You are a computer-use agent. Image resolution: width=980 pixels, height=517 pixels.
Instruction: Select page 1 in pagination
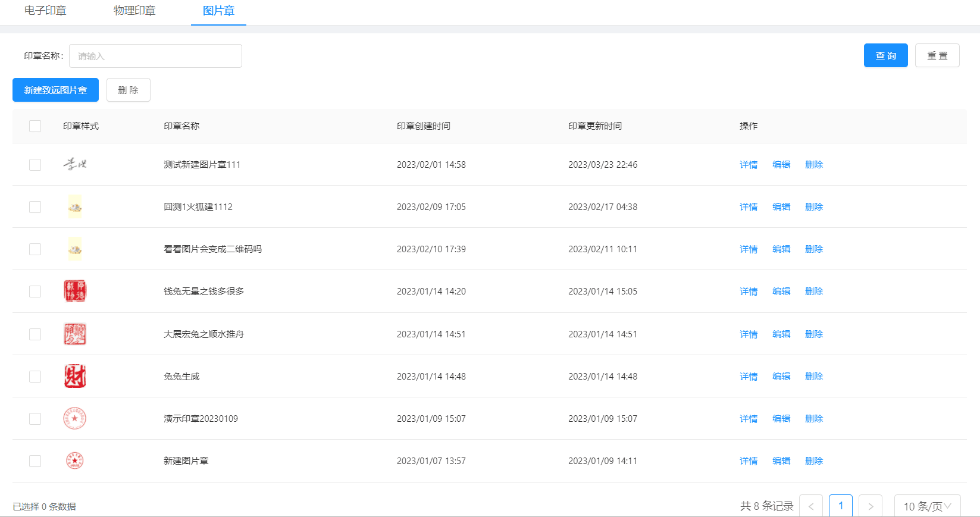(841, 506)
